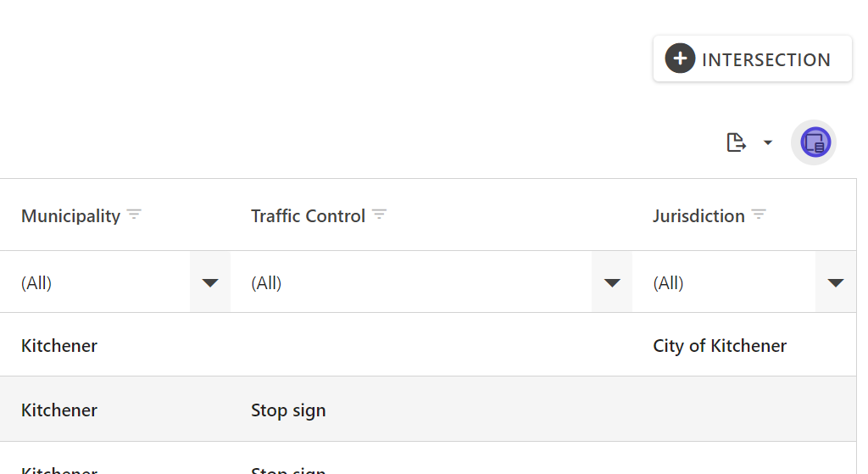Click the Jurisdiction header filter icon
This screenshot has height=474, width=868.
click(759, 215)
